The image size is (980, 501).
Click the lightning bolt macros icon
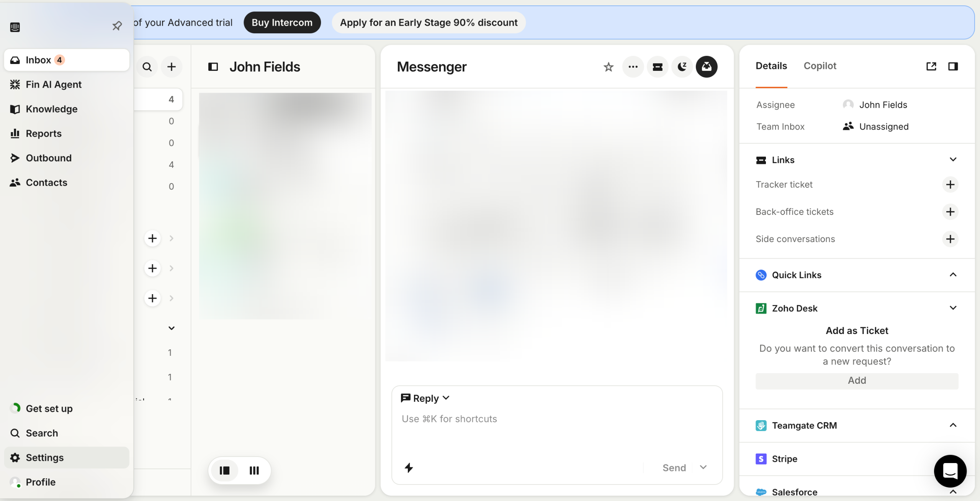point(409,468)
